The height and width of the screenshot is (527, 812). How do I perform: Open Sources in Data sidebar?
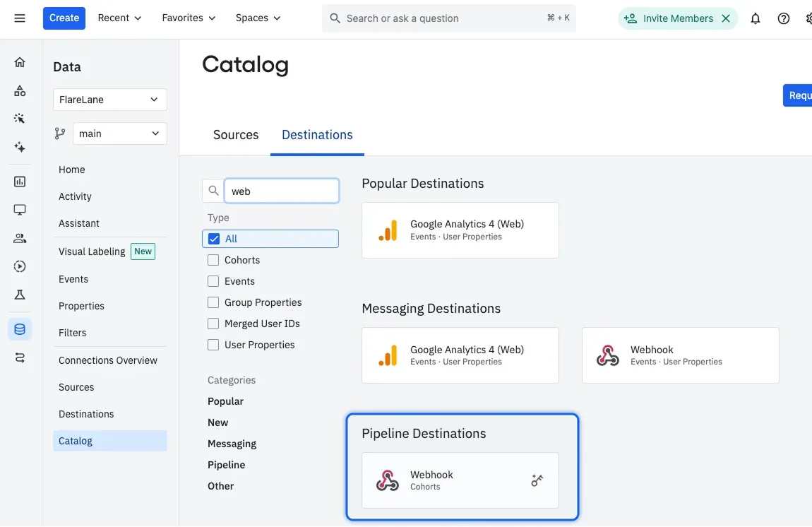click(x=76, y=388)
